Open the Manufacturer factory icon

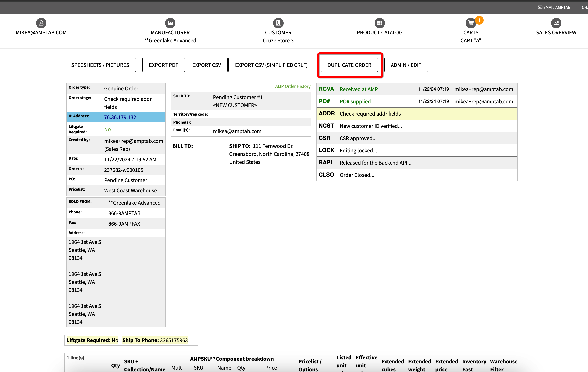click(x=170, y=23)
